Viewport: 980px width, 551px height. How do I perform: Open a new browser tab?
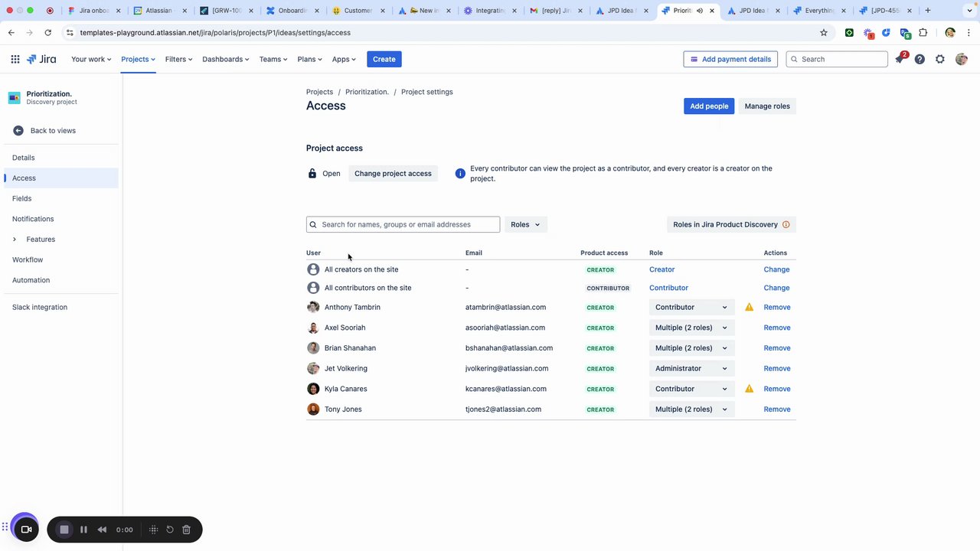pos(928,11)
